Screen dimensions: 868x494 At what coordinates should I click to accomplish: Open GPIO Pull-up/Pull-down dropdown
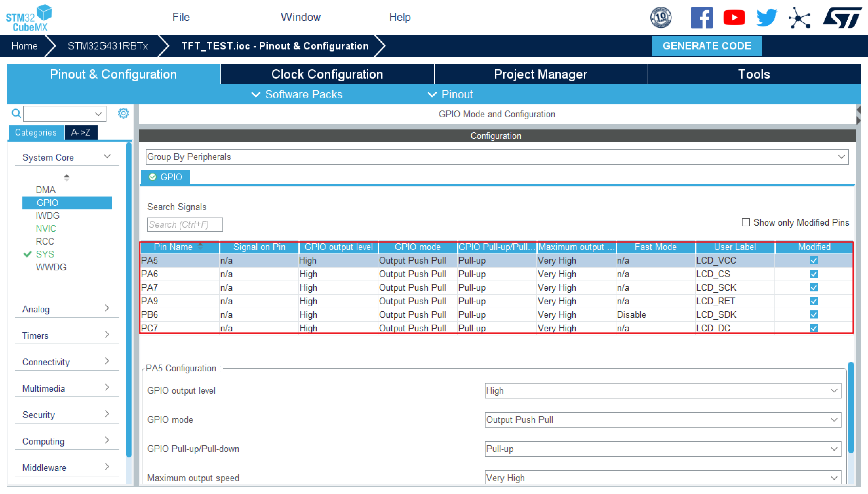(663, 449)
